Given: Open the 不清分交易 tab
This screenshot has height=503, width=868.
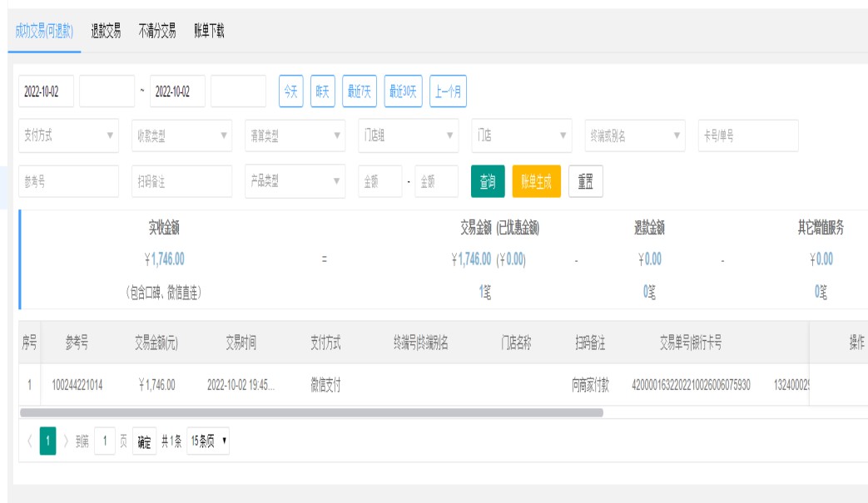Looking at the screenshot, I should [157, 32].
